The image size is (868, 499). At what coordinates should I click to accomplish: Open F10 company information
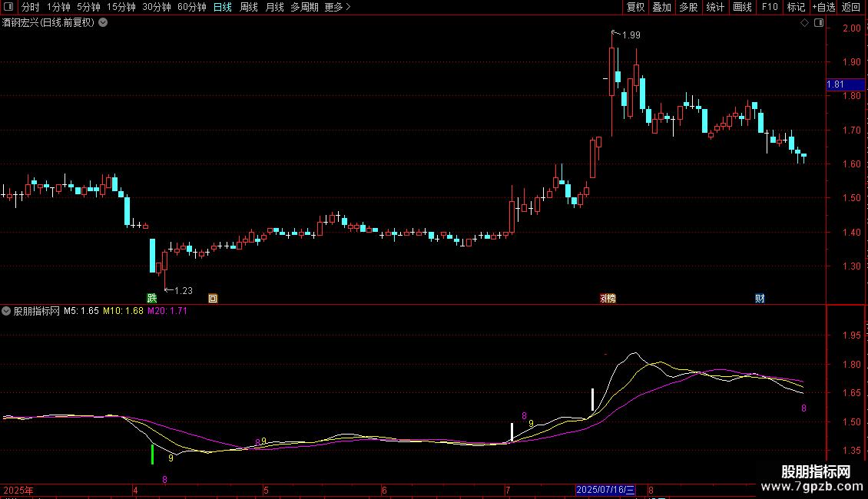pyautogui.click(x=770, y=7)
